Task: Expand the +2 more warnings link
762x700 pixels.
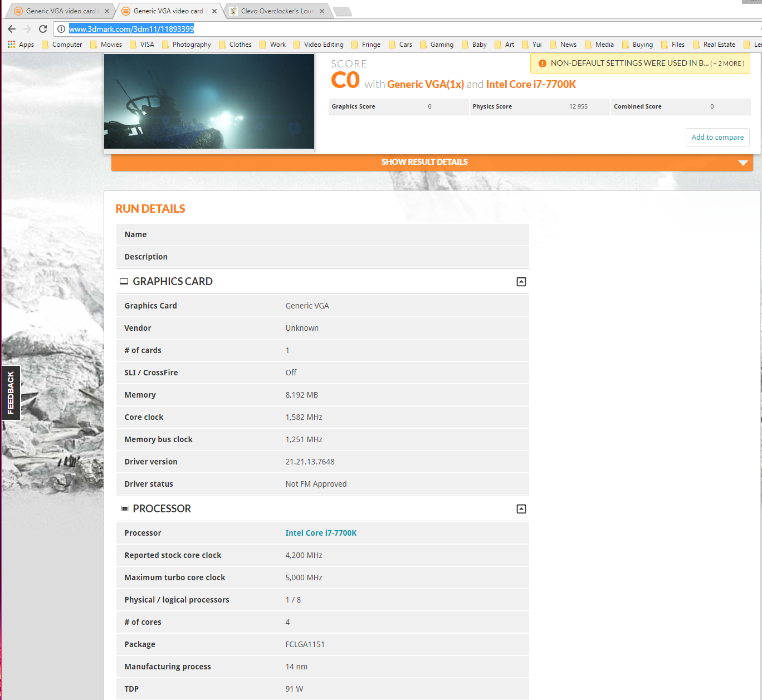Action: point(727,63)
